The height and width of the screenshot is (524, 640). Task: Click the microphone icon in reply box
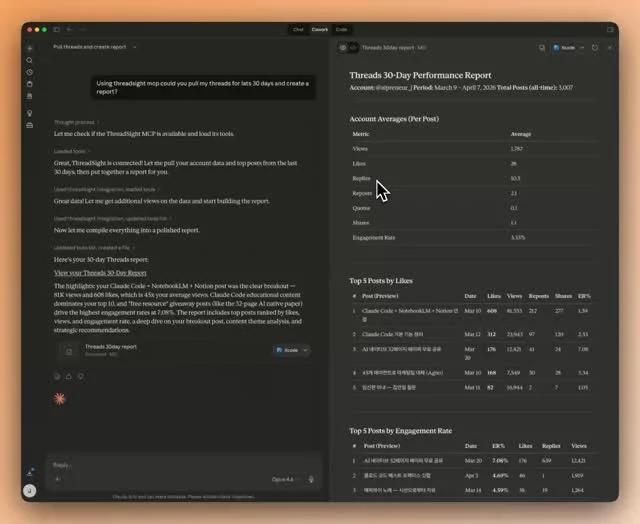311,480
